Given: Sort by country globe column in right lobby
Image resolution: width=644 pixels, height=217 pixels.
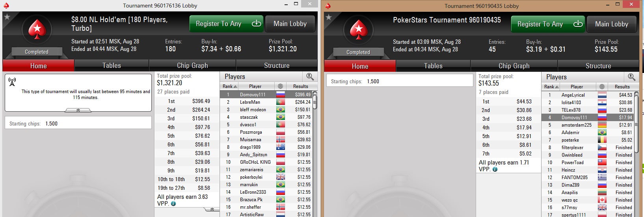Looking at the screenshot, I should 602,87.
